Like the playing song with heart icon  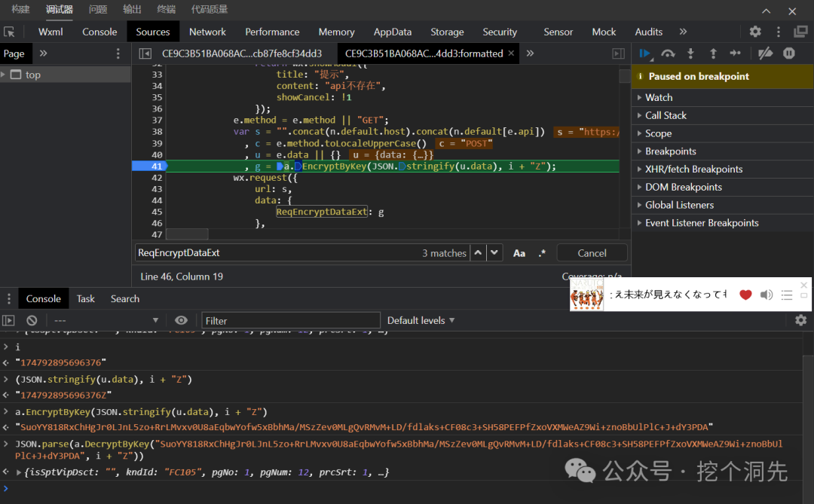pyautogui.click(x=745, y=295)
